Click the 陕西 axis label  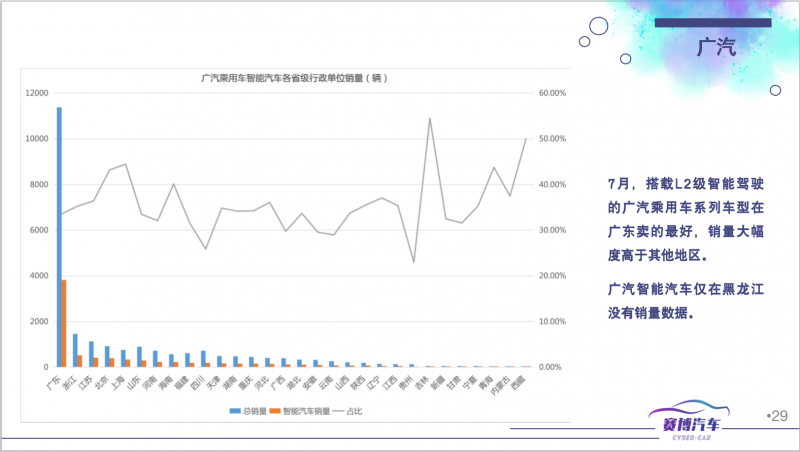(x=358, y=383)
